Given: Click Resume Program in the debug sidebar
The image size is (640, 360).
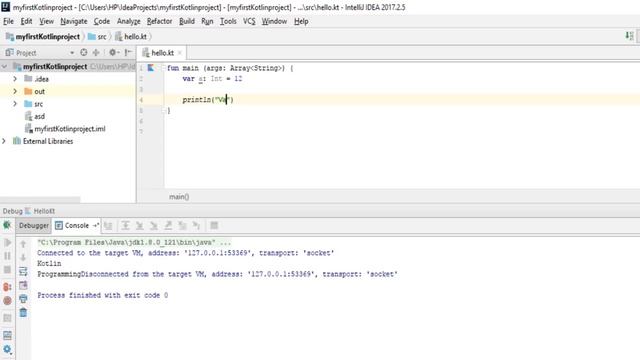Looking at the screenshot, I should (7, 242).
